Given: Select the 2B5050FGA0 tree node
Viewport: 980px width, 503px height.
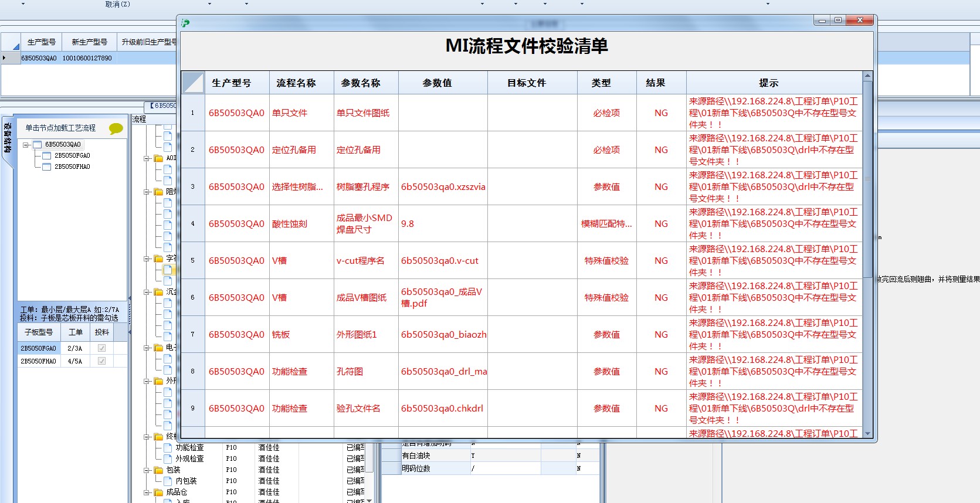Looking at the screenshot, I should (x=72, y=155).
